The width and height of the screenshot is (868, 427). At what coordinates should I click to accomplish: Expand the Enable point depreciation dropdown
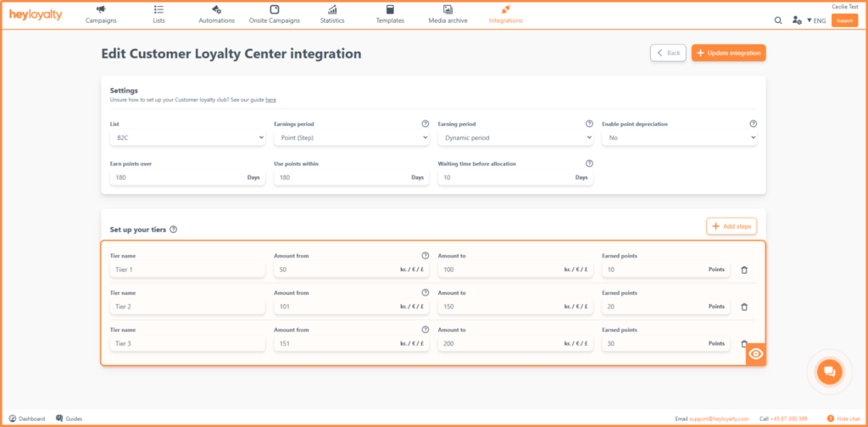click(x=679, y=138)
